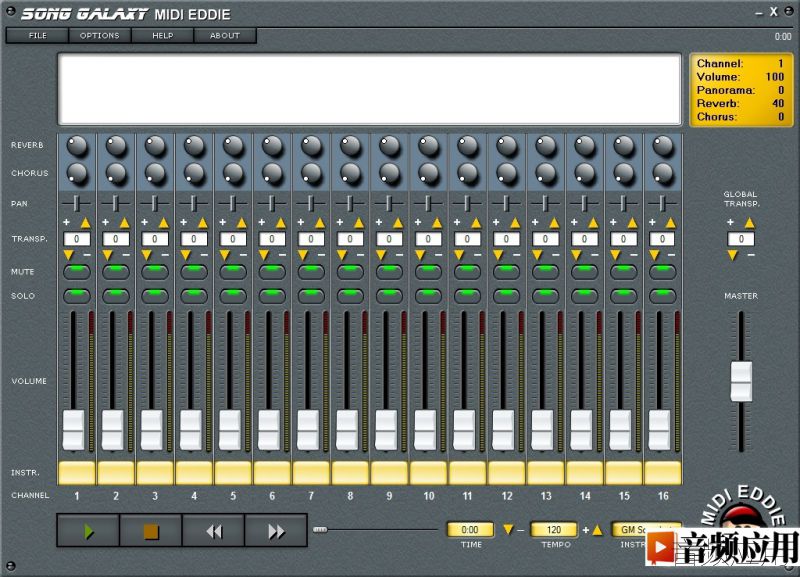Mute channel 16
The height and width of the screenshot is (577, 800).
click(663, 271)
